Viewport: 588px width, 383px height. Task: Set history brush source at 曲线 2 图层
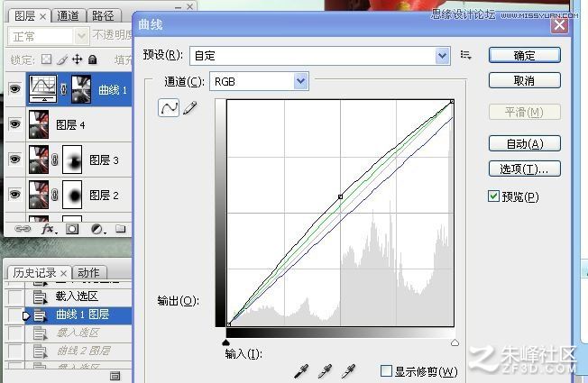click(x=15, y=351)
